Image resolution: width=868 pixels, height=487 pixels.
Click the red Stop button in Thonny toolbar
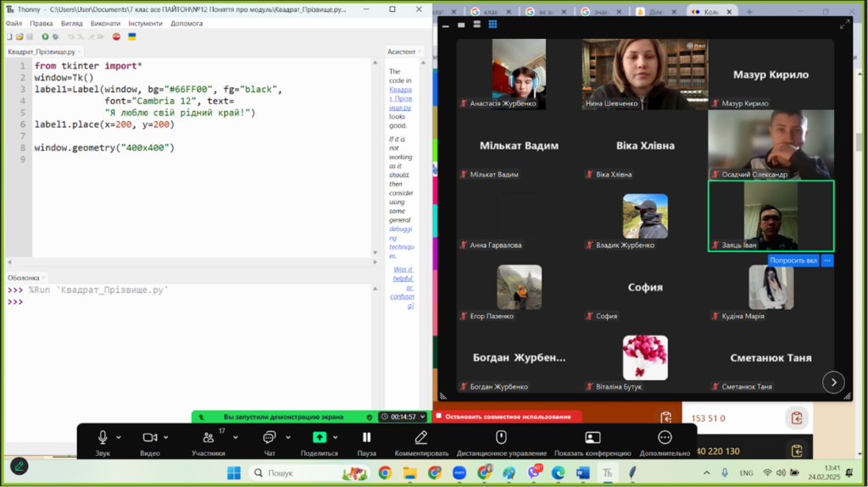pyautogui.click(x=116, y=36)
